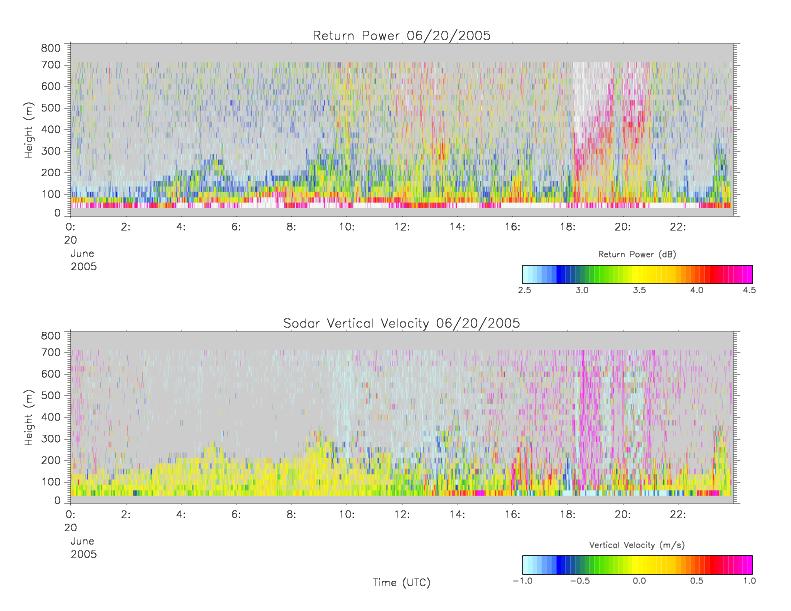Click the 4.5 tick on the Return Power color bar

[749, 290]
